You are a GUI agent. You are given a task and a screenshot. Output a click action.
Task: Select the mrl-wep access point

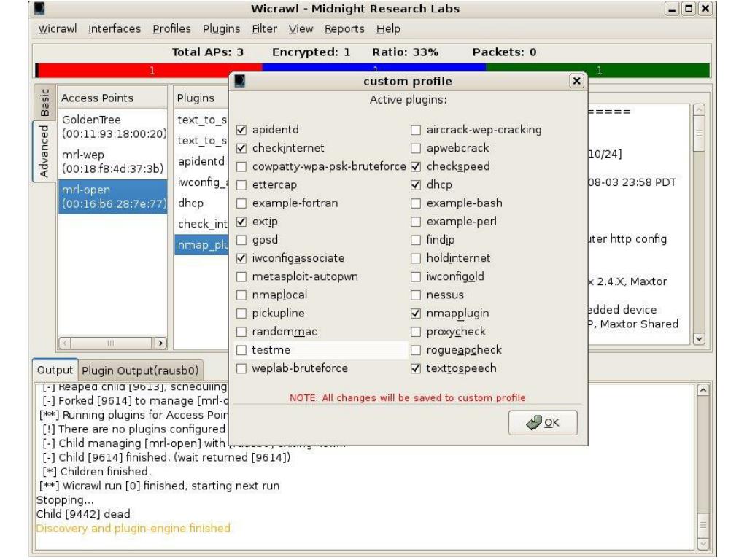pyautogui.click(x=113, y=162)
